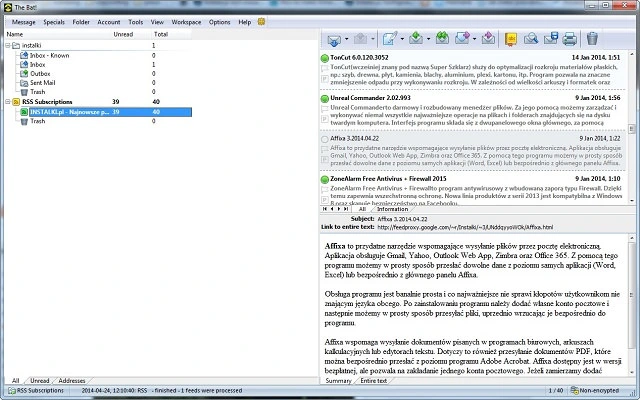Open dropdown arrow next to Get new mail
This screenshot has height=400, width=640.
point(348,39)
